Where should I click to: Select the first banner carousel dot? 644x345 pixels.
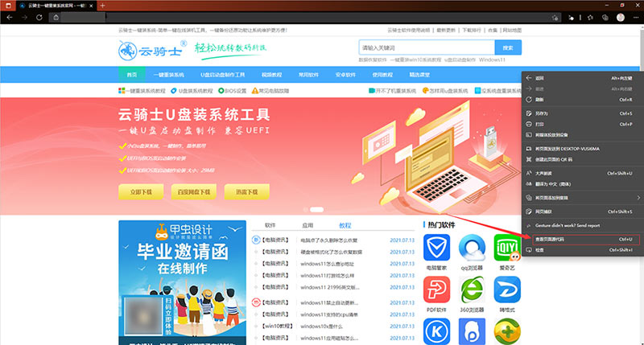coord(306,210)
